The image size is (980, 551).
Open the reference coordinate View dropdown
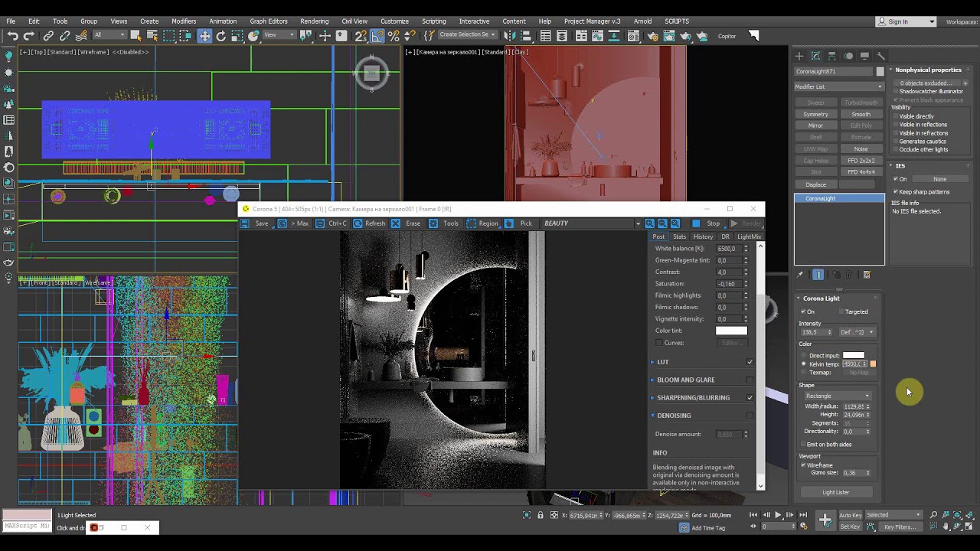(279, 35)
